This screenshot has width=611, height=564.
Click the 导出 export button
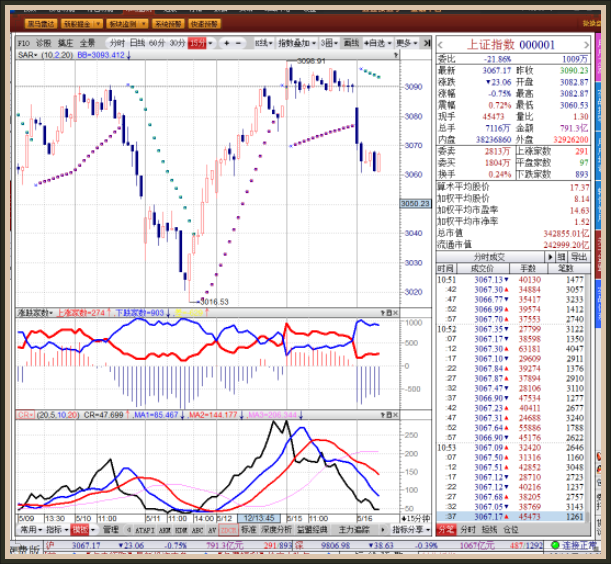[579, 257]
